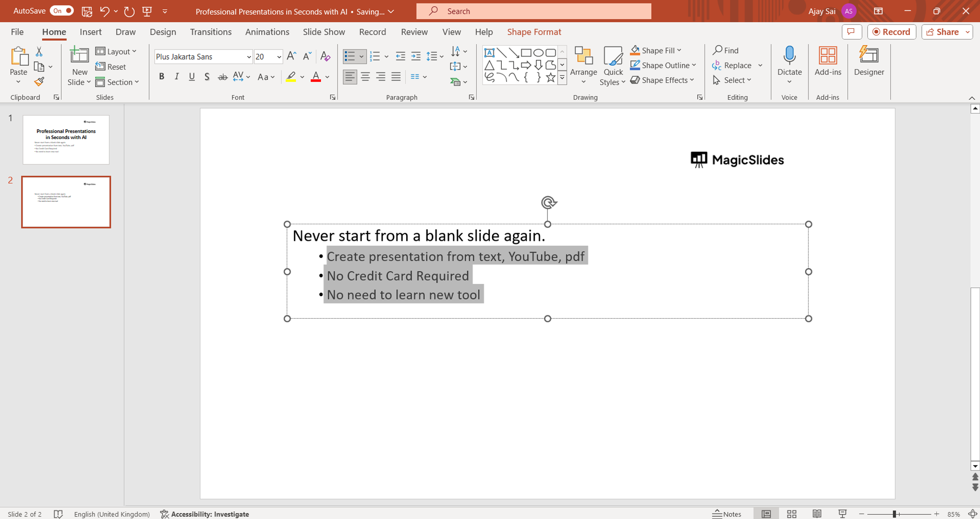Screen dimensions: 980x519
Task: Click the zoom slider handle
Action: point(894,514)
